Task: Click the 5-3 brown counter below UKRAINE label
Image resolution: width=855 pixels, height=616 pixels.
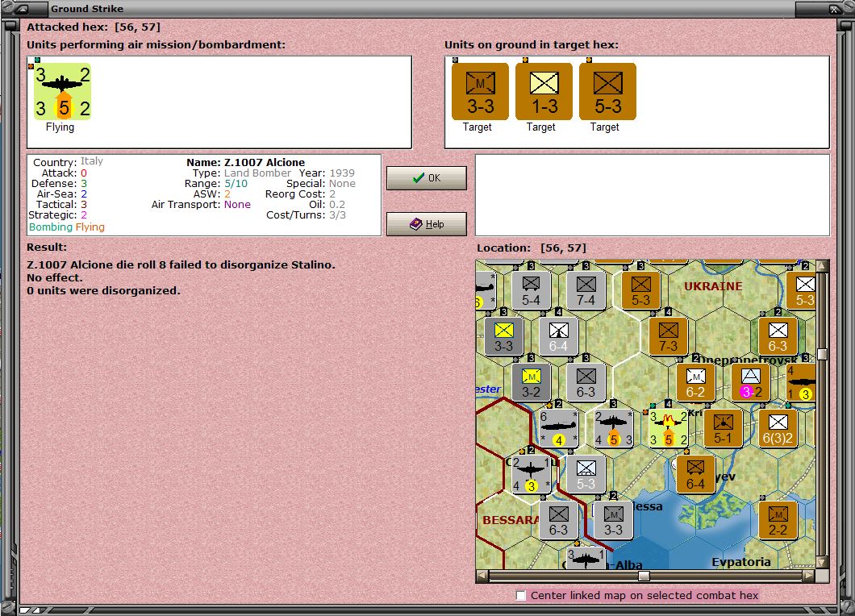Action: click(x=640, y=291)
